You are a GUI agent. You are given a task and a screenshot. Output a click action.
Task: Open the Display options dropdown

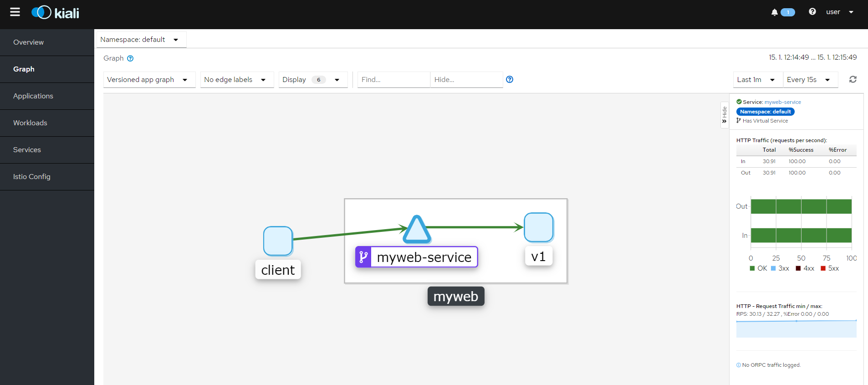[313, 80]
